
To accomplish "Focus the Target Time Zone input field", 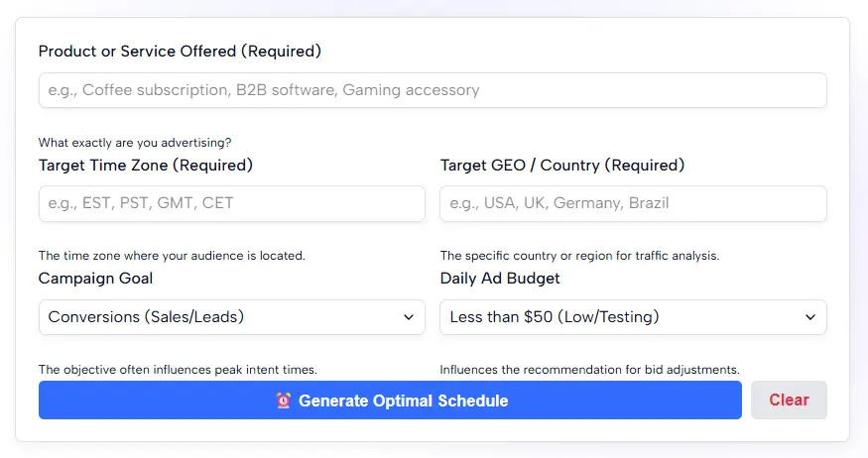I will [x=232, y=203].
